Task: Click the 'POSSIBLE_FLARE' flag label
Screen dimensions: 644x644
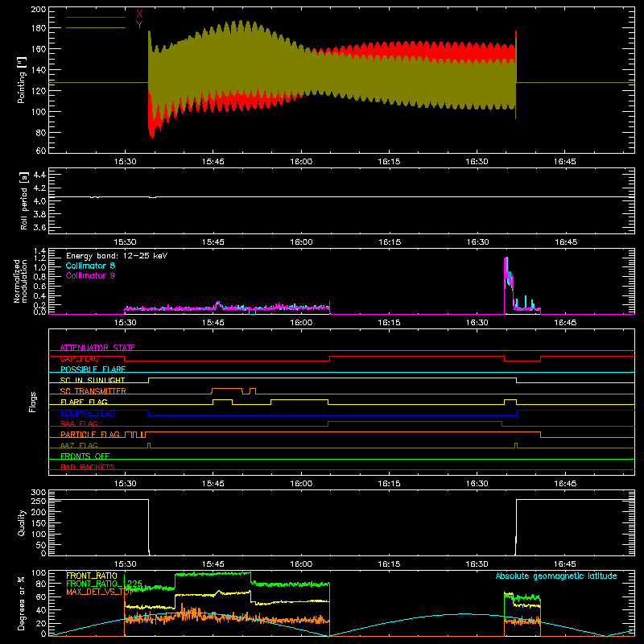Action: pyautogui.click(x=93, y=369)
